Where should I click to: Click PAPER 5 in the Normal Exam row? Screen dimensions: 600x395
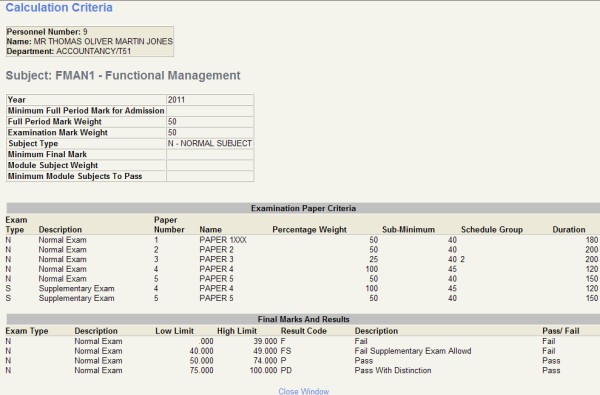coord(216,279)
